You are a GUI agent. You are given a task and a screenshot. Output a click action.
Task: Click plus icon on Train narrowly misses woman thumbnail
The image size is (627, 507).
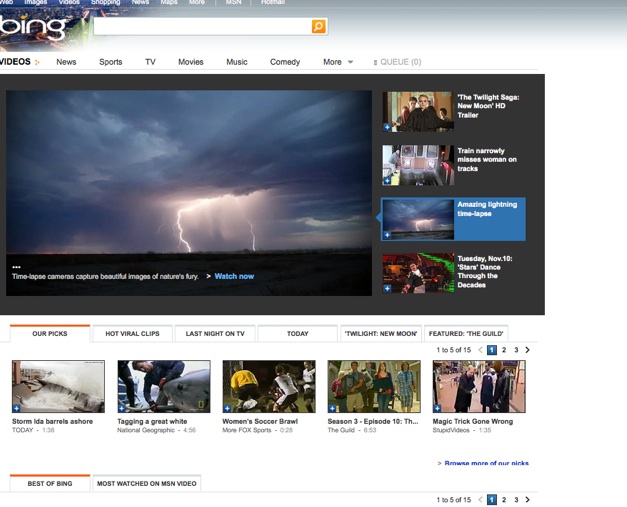click(387, 181)
